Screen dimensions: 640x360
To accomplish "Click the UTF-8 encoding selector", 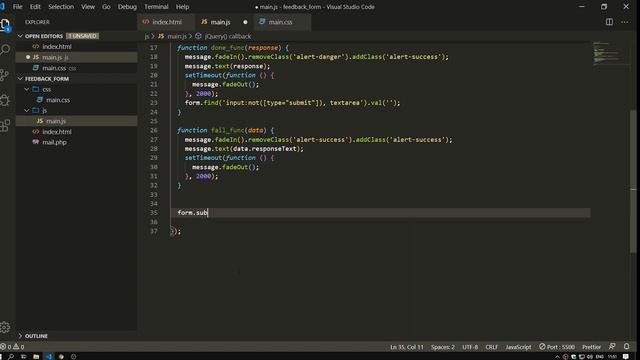I will click(x=470, y=347).
